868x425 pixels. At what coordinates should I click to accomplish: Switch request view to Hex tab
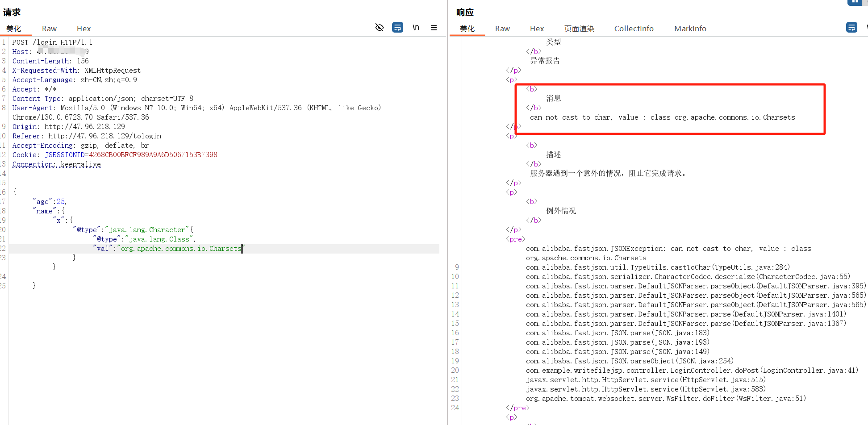(x=83, y=29)
